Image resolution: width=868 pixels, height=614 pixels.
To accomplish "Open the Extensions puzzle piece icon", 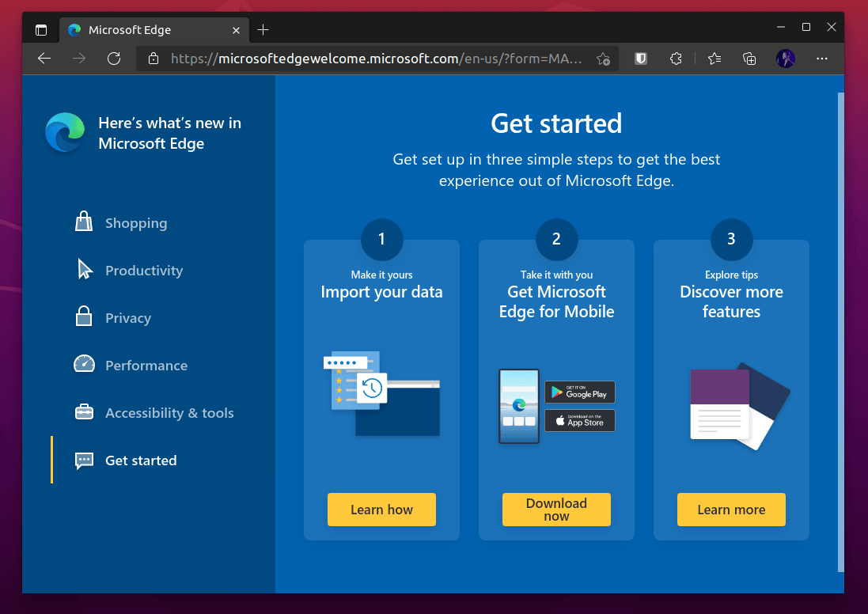I will (x=676, y=59).
